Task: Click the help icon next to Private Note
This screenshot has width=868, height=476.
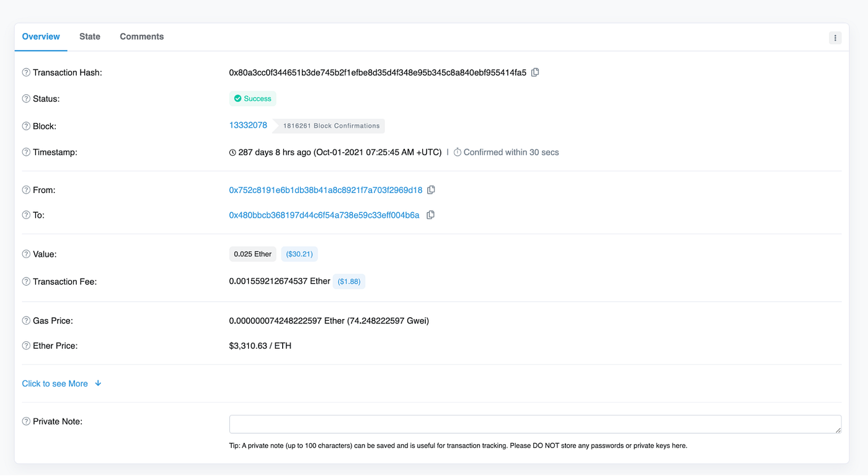Action: coord(25,421)
